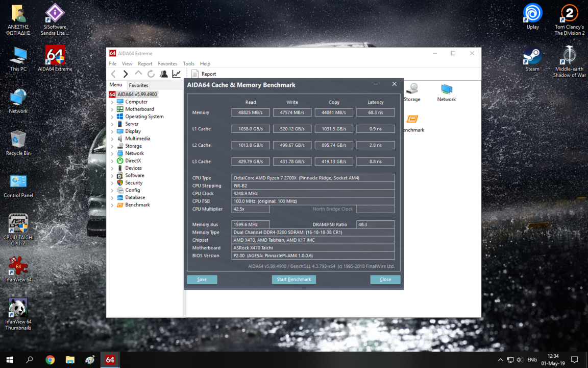Open the File menu

pos(112,64)
